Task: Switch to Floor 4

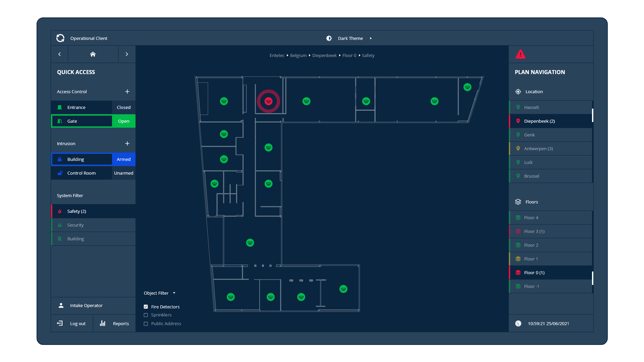Action: pyautogui.click(x=550, y=218)
